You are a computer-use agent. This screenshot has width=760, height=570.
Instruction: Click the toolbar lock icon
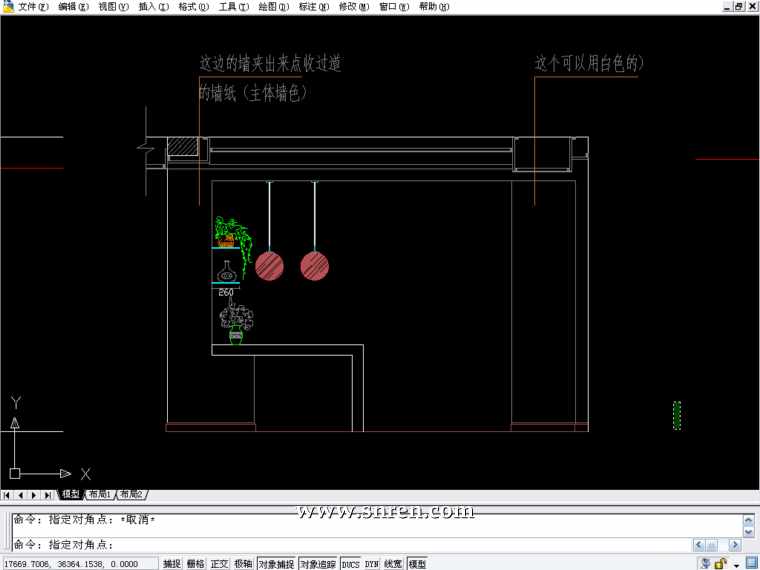720,563
